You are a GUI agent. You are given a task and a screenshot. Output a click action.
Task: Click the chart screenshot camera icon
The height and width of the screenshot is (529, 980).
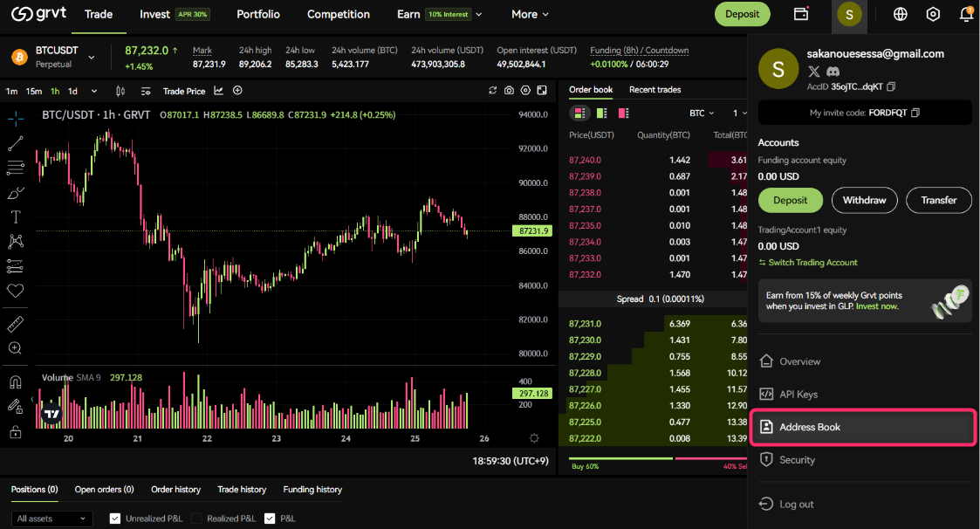pyautogui.click(x=510, y=91)
